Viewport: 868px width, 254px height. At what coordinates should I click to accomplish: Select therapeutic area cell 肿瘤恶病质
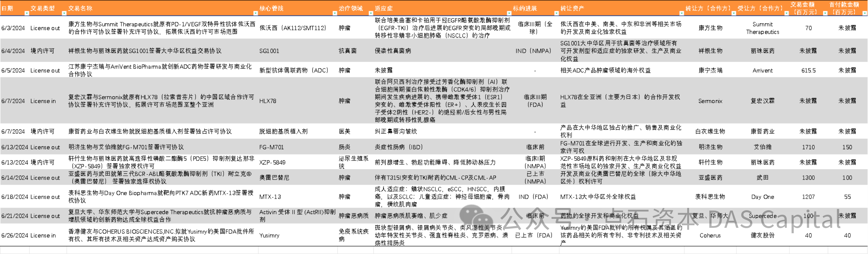353,216
